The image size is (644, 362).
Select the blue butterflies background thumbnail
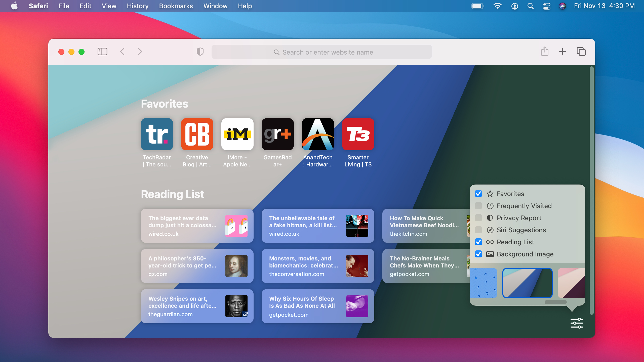click(x=484, y=283)
